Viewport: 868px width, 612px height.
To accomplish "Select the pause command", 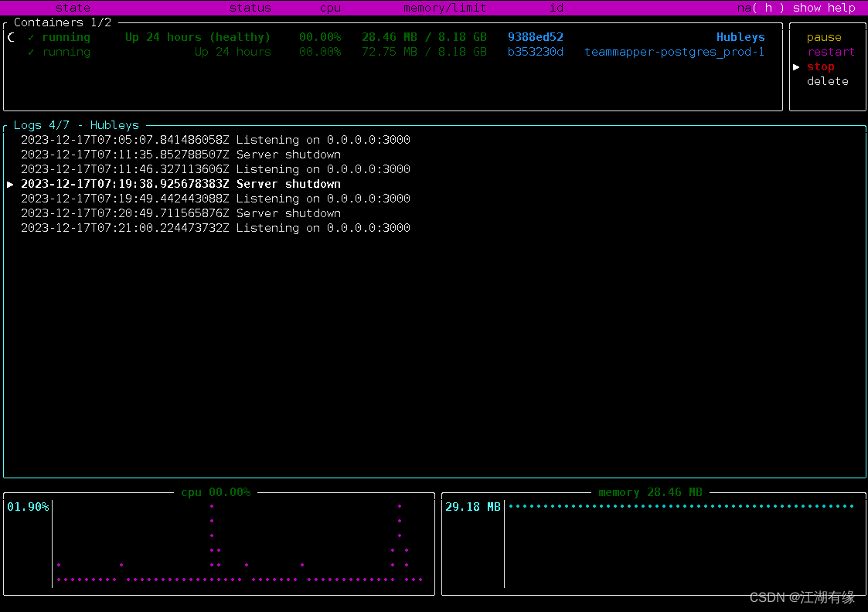I will 824,37.
